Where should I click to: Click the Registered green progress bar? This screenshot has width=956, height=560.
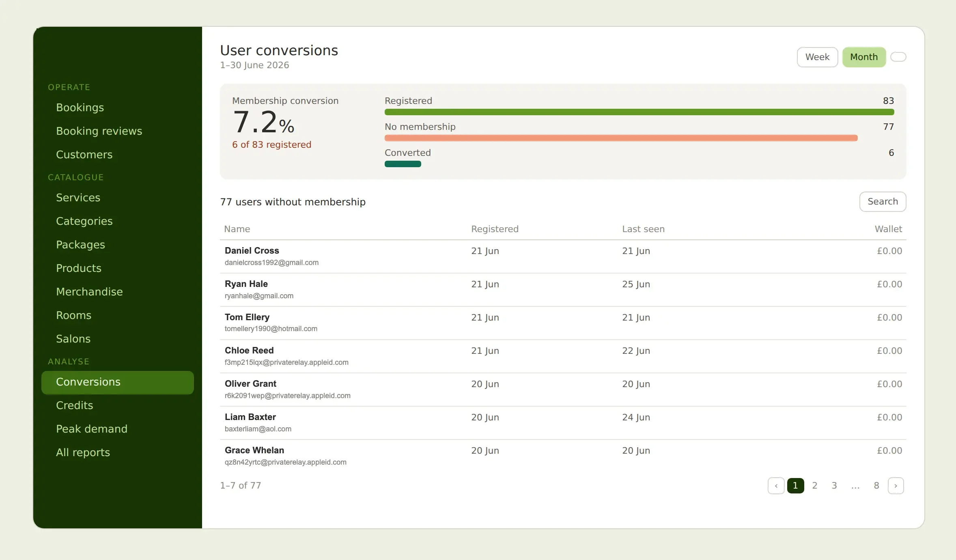pyautogui.click(x=639, y=112)
